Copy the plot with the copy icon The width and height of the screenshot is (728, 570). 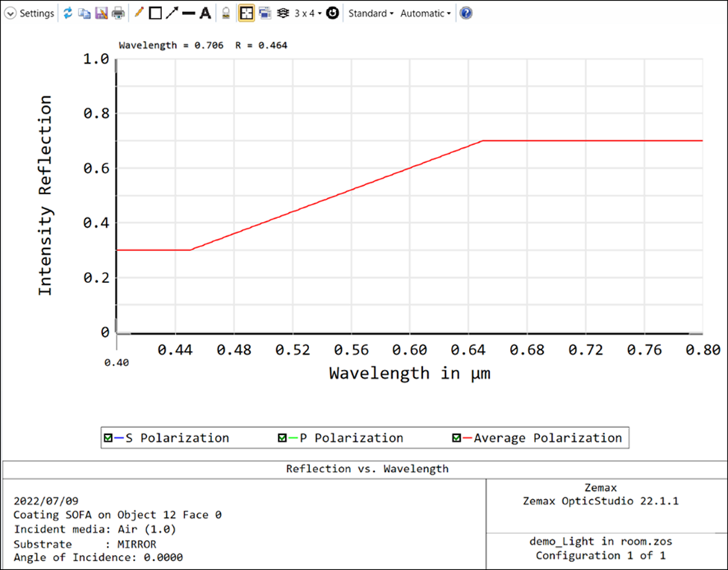coord(84,13)
